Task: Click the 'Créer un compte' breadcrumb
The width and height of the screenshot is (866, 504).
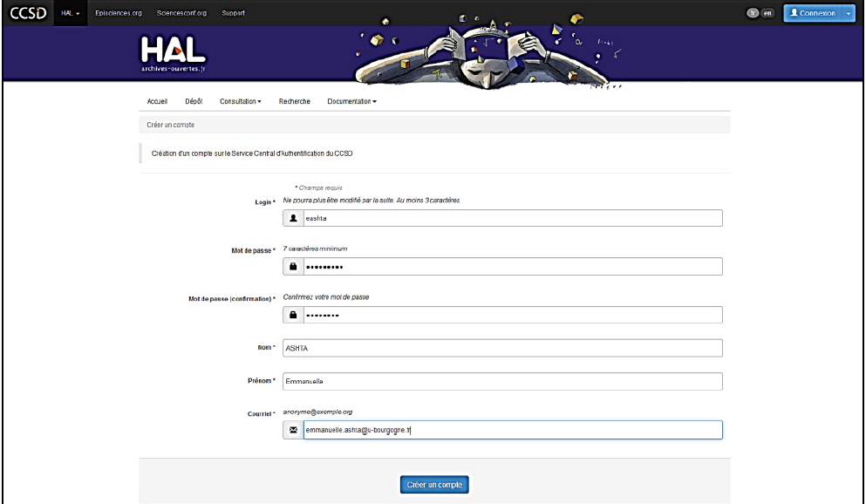Action: click(x=171, y=125)
